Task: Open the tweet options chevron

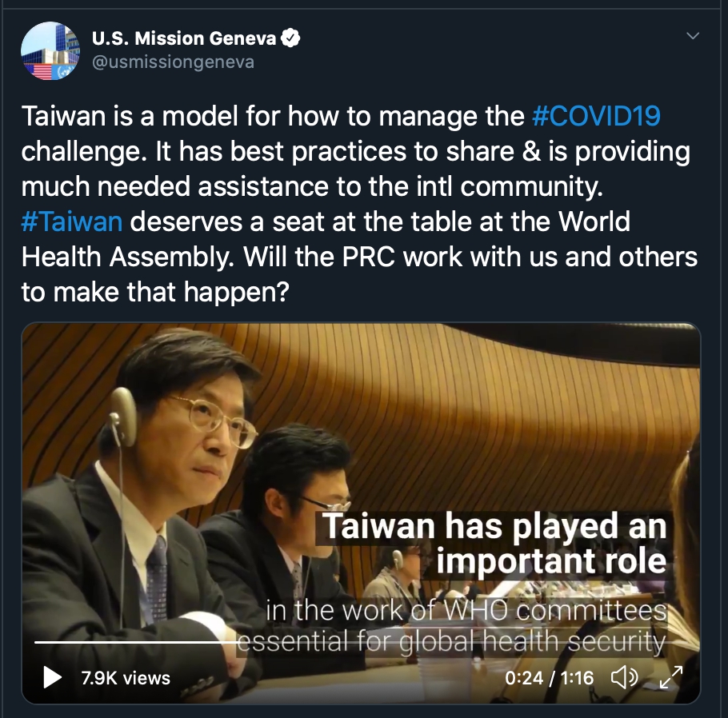Action: [693, 36]
